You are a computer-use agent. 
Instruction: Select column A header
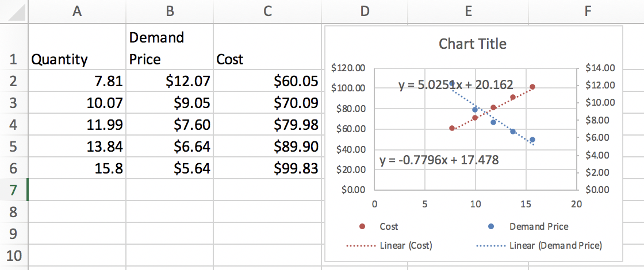coord(76,11)
